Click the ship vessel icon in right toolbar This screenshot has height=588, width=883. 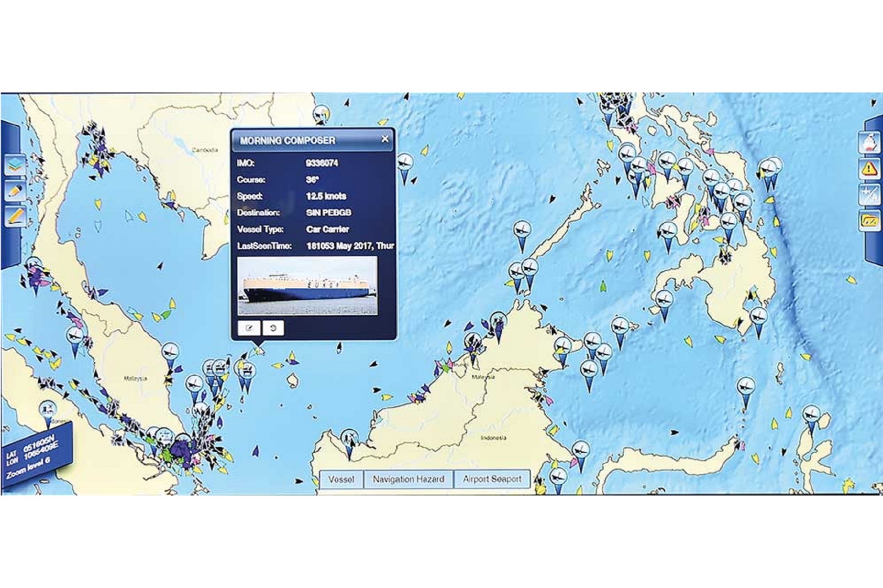coord(870,143)
